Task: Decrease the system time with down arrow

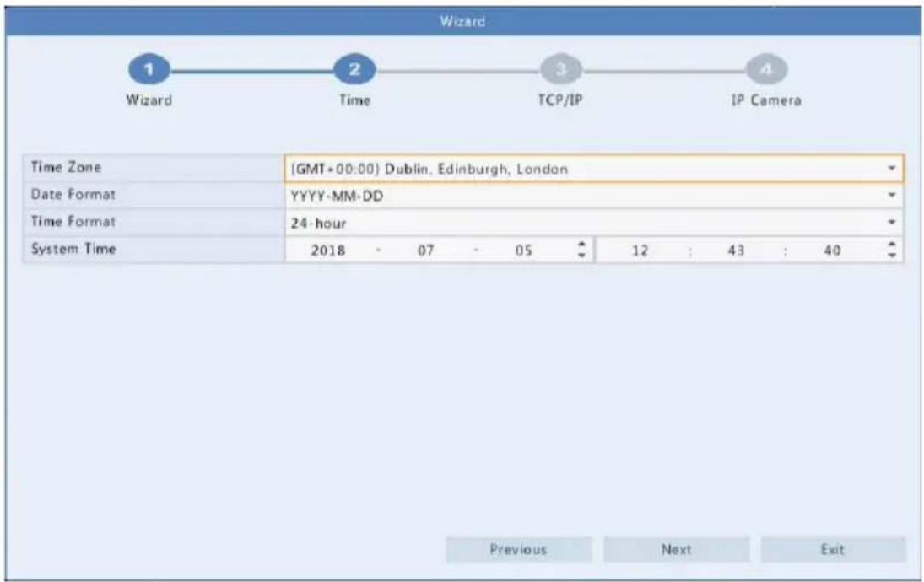Action: click(892, 256)
